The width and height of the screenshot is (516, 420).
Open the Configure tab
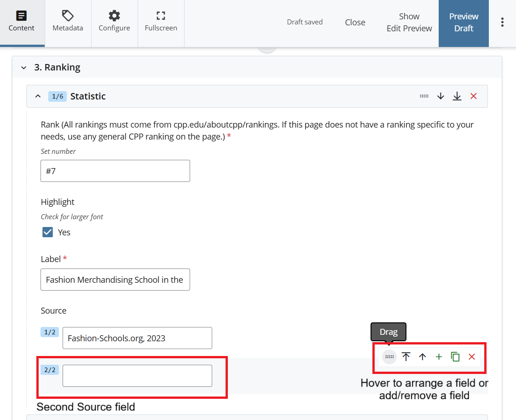114,22
